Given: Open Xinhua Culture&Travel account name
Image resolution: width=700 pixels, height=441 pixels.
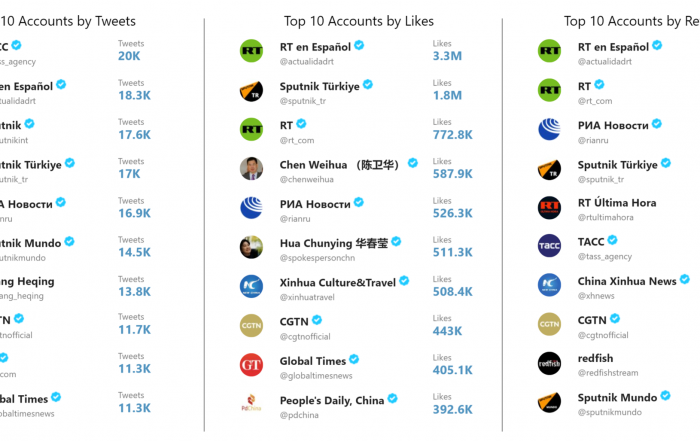Looking at the screenshot, I should point(338,283).
